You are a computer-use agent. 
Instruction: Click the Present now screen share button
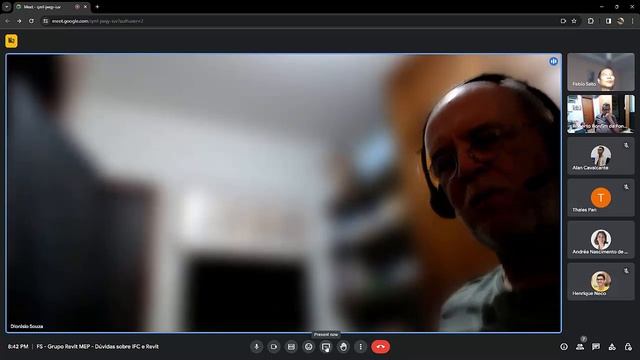coord(326,347)
